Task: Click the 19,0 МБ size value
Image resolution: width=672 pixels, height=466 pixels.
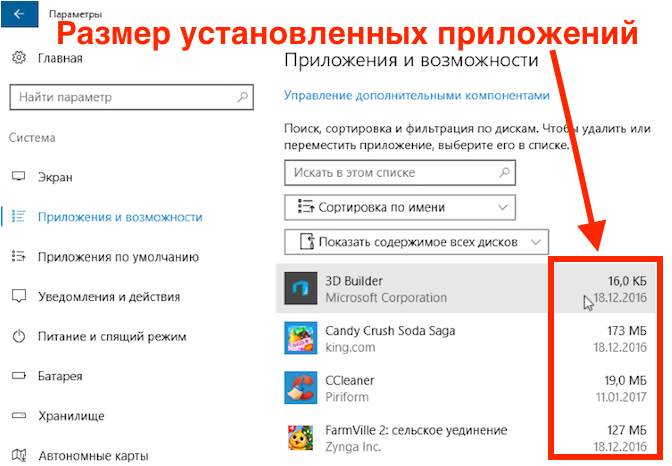Action: pos(626,381)
